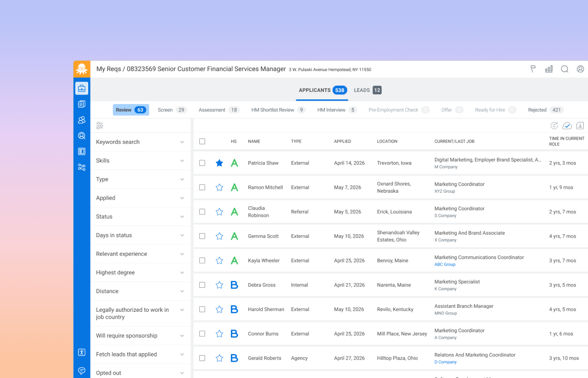Click the flag icon in header
The height and width of the screenshot is (378, 588).
(x=533, y=69)
